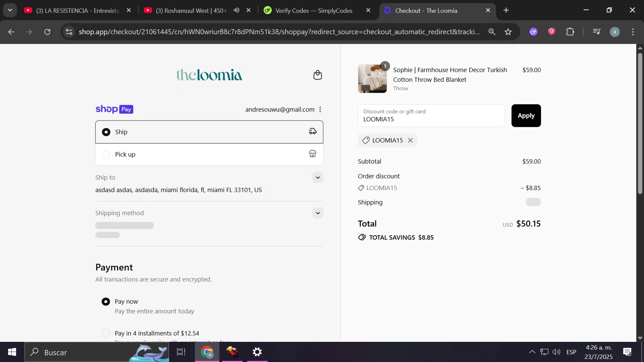The image size is (644, 362).
Task: Apply the discount code
Action: 526,116
